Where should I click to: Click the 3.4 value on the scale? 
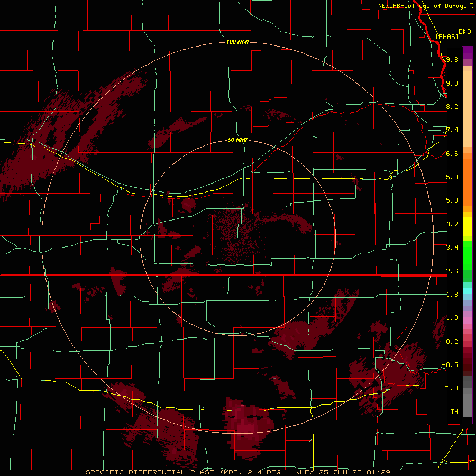click(452, 248)
